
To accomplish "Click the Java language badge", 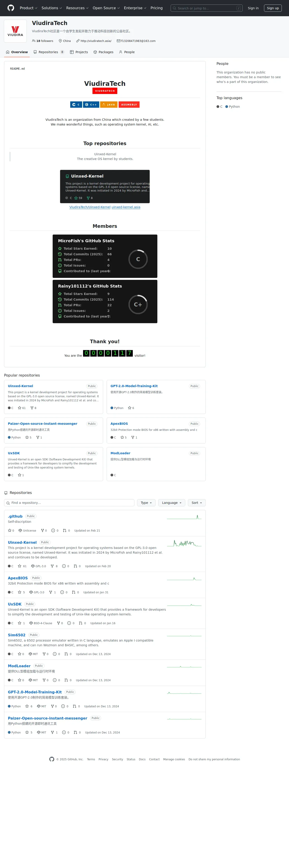I will (109, 105).
